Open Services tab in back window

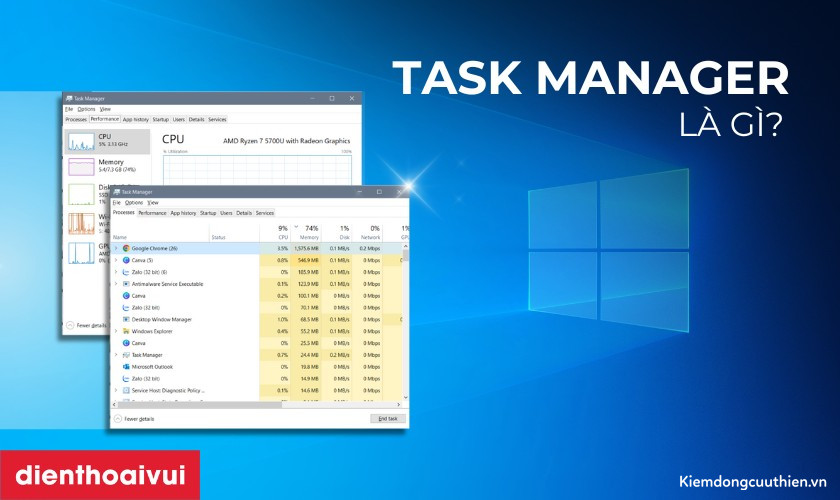point(217,120)
